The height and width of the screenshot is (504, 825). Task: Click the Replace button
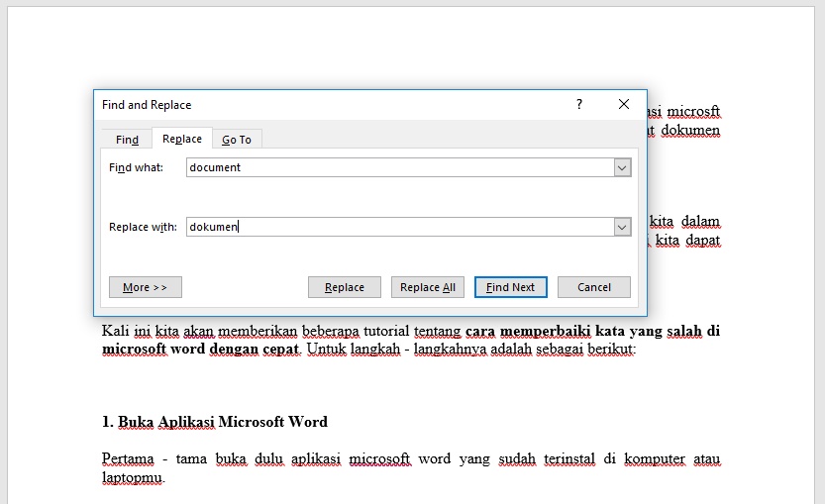point(344,287)
